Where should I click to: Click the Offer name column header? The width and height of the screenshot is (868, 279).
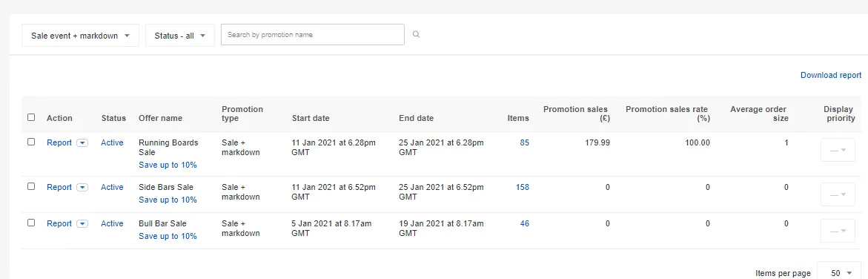(x=160, y=118)
